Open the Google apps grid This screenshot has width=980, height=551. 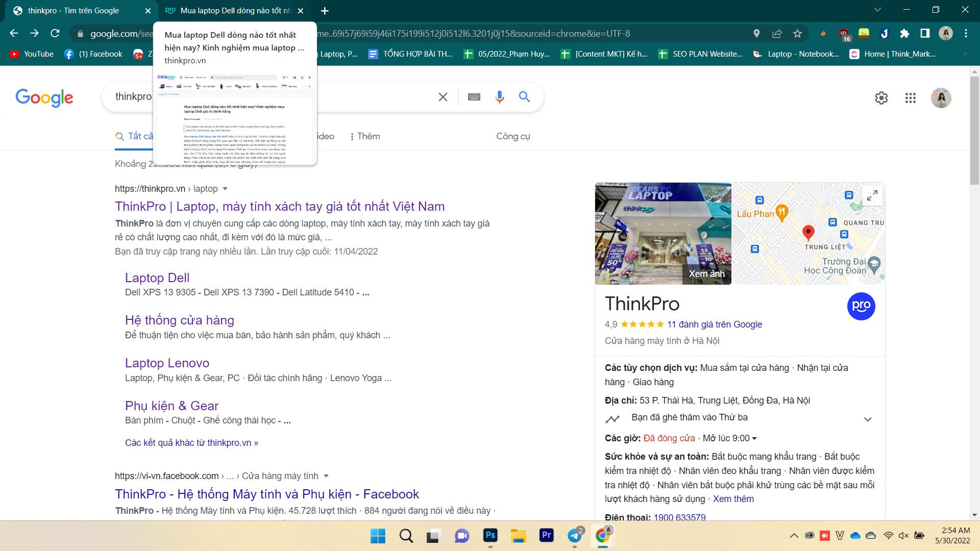pyautogui.click(x=910, y=98)
